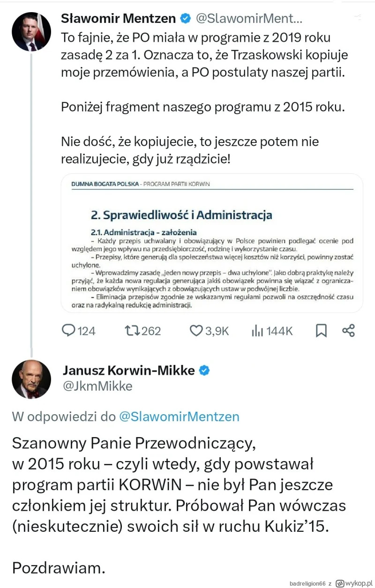Open Janusz Korwin-Mikke's profile picture
Image resolution: width=375 pixels, height=588 pixels.
(31, 379)
